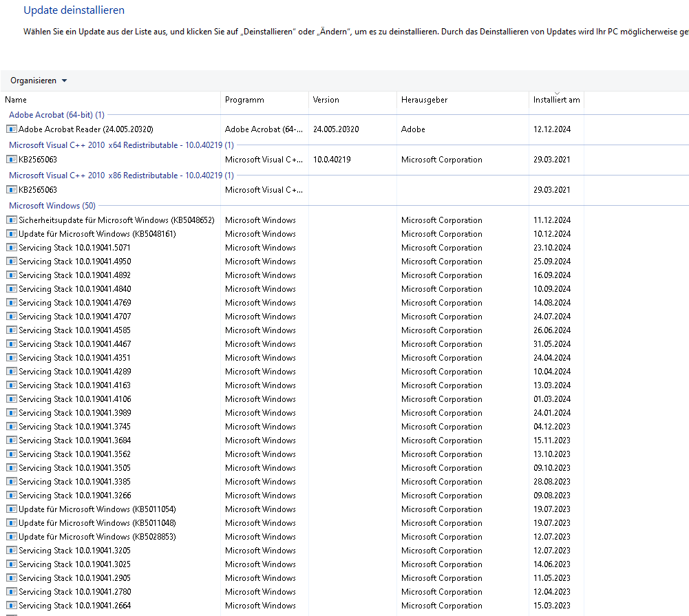Screen dimensions: 689x616
Task: Collapse the Visual C++ 2010 x86 Redistributable group
Action: pyautogui.click(x=121, y=176)
